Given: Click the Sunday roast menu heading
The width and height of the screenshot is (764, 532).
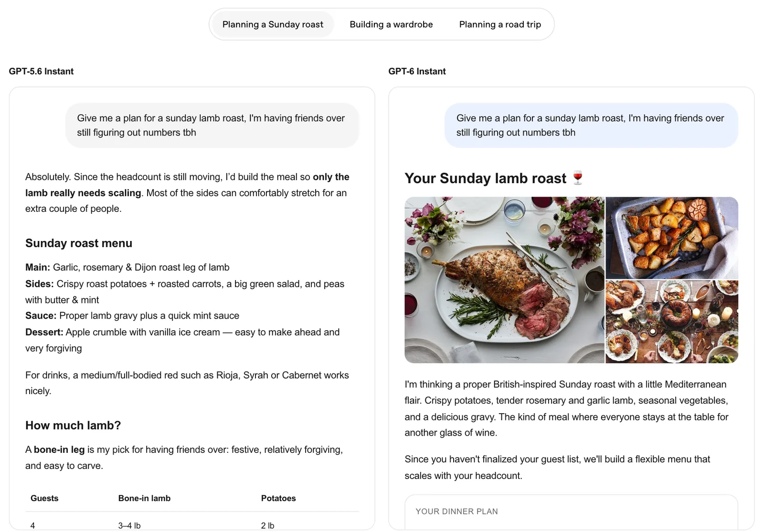Looking at the screenshot, I should pos(79,243).
